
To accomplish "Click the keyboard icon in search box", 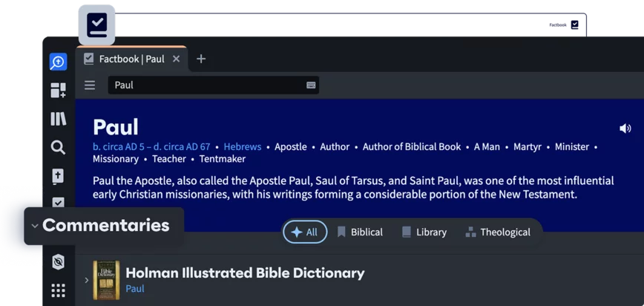I will pyautogui.click(x=311, y=85).
